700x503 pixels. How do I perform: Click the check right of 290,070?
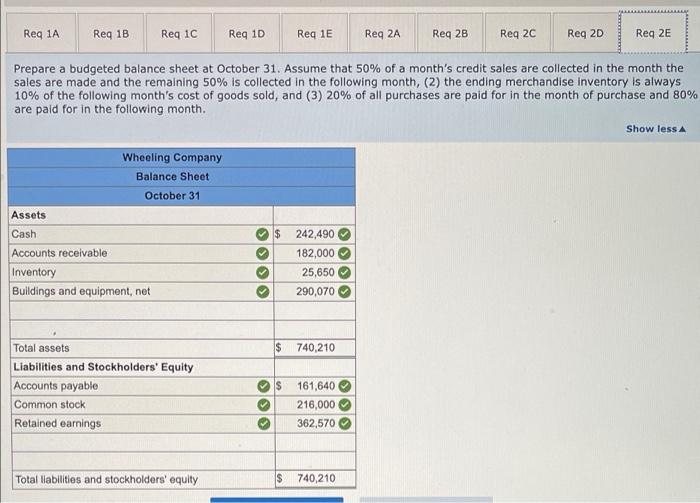(x=344, y=291)
